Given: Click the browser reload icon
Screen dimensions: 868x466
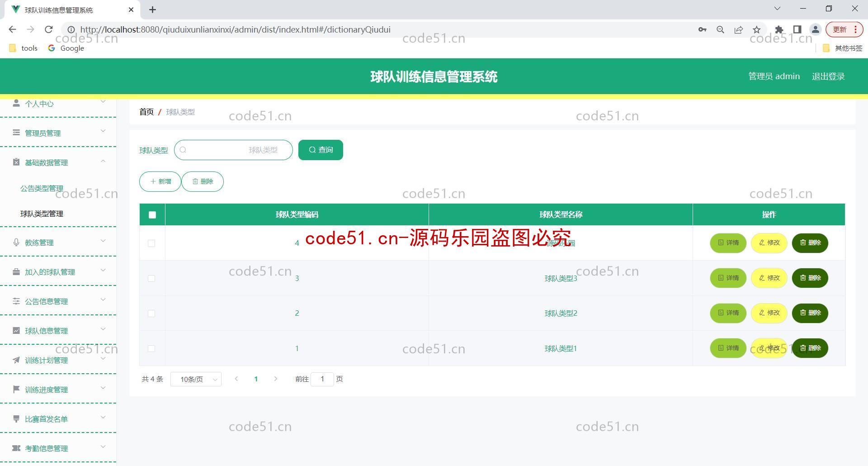Looking at the screenshot, I should pos(49,29).
